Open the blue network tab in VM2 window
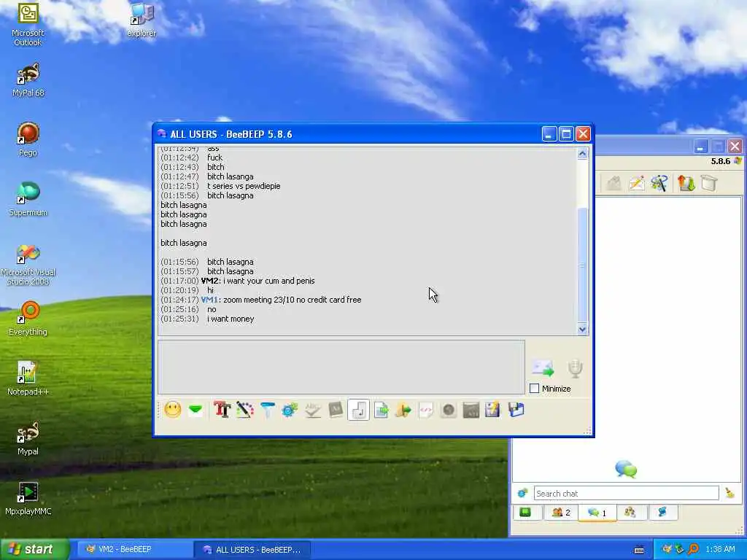Viewport: 747px width, 560px height. [662, 513]
